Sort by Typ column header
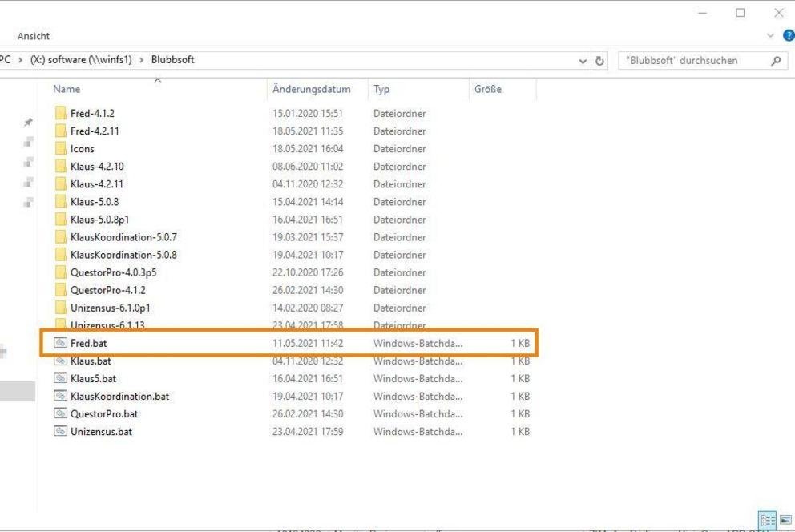 (x=381, y=89)
